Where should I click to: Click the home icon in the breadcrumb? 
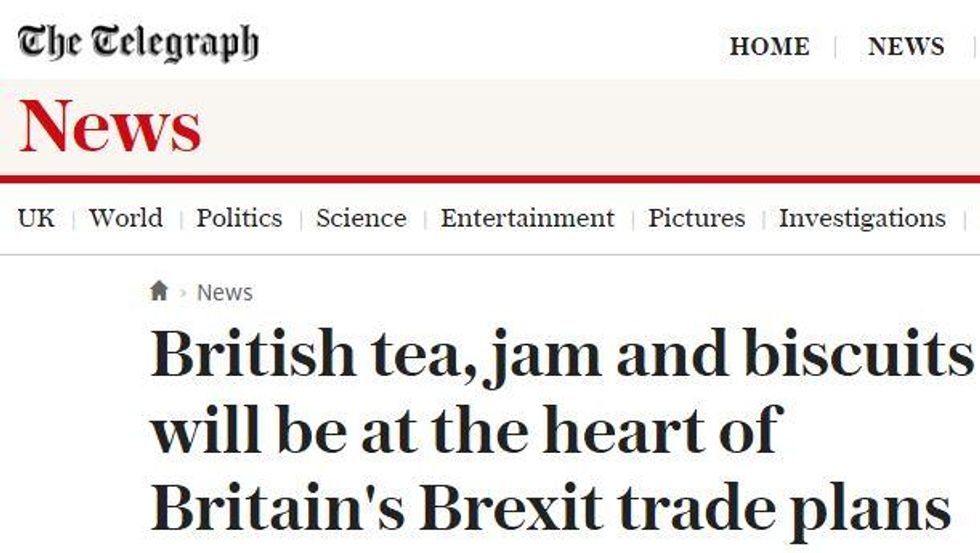[159, 291]
